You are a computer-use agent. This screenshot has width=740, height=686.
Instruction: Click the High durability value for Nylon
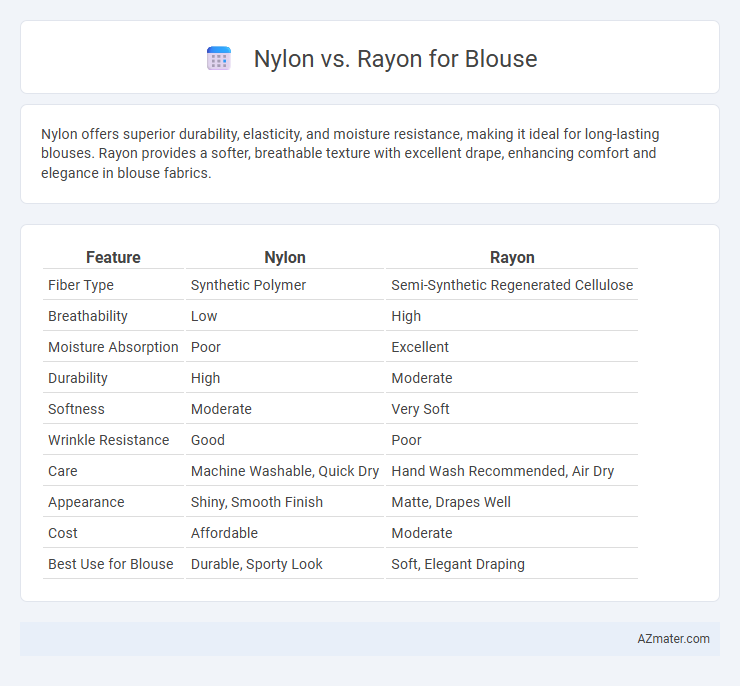click(x=205, y=378)
